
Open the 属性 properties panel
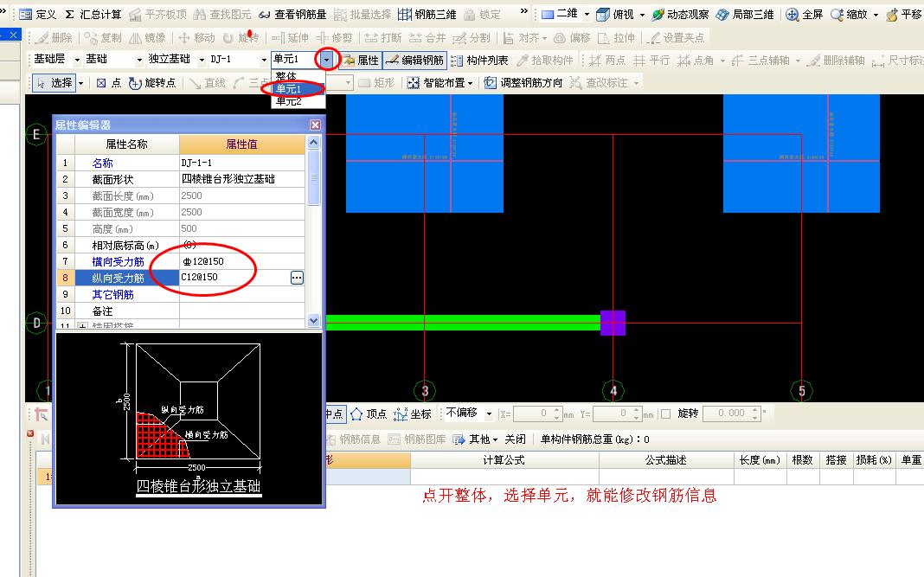362,60
